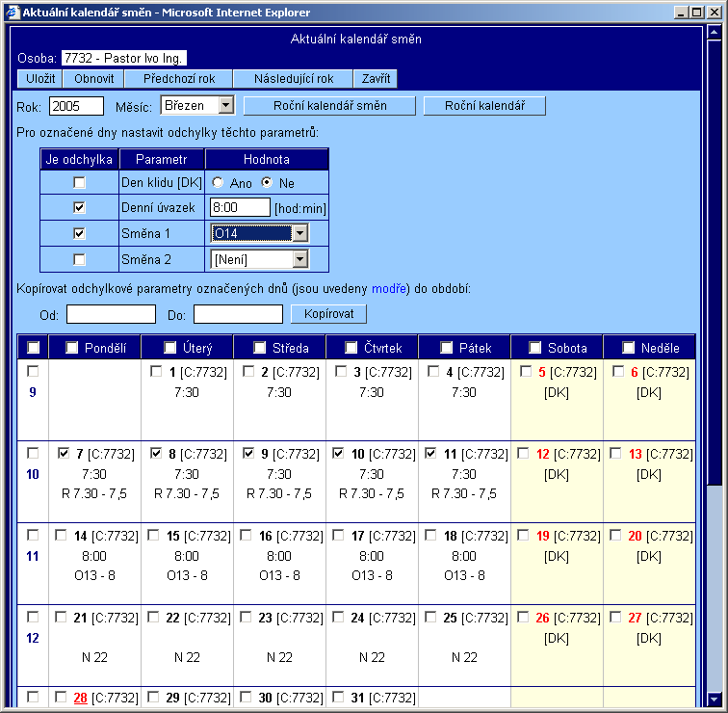Check the checkbox for day 4
This screenshot has width=728, height=713.
[x=433, y=371]
